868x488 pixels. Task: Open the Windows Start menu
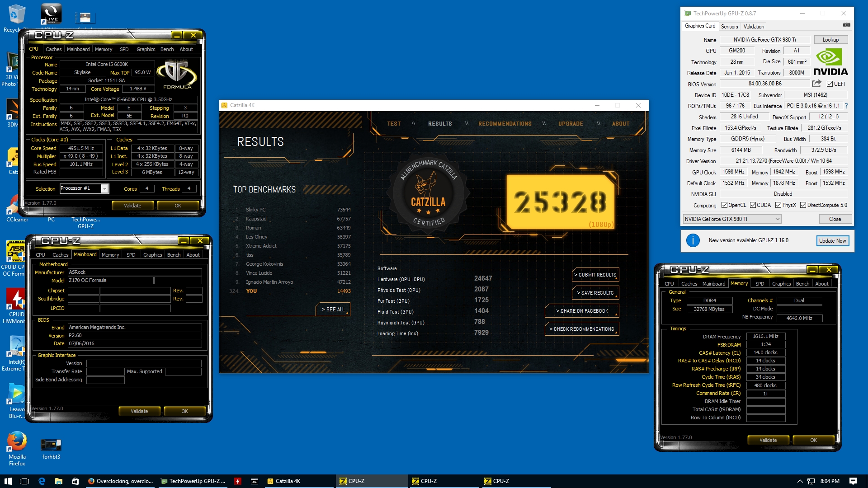tap(8, 481)
